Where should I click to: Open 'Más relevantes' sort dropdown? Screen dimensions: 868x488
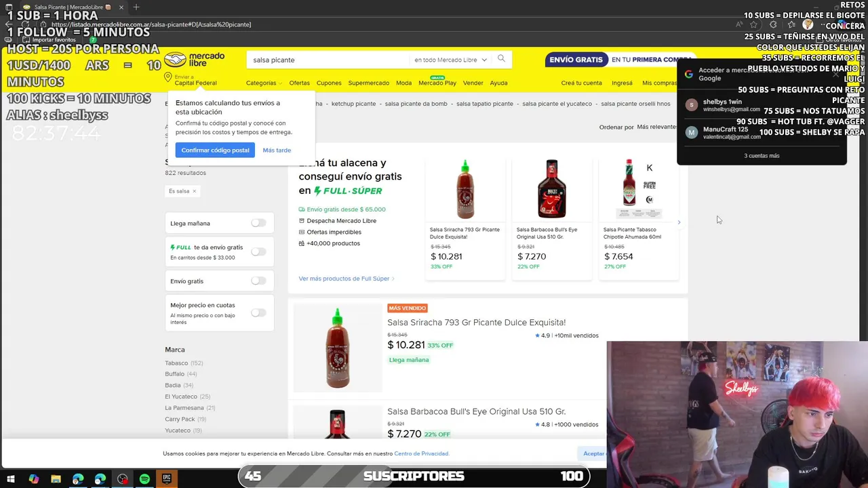(656, 127)
